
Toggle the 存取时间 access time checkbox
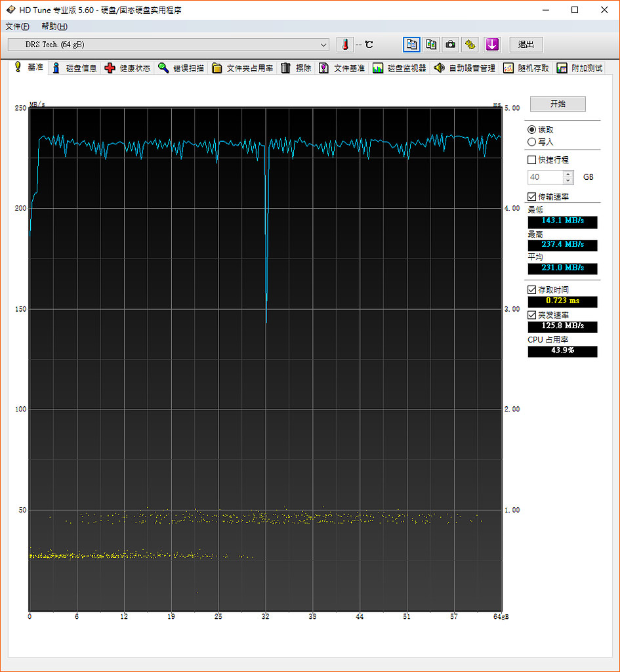(x=531, y=289)
